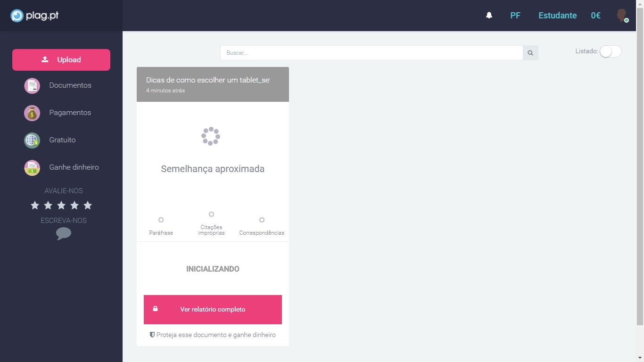644x362 pixels.
Task: Go to Documentos in the sidebar
Action: tap(70, 85)
